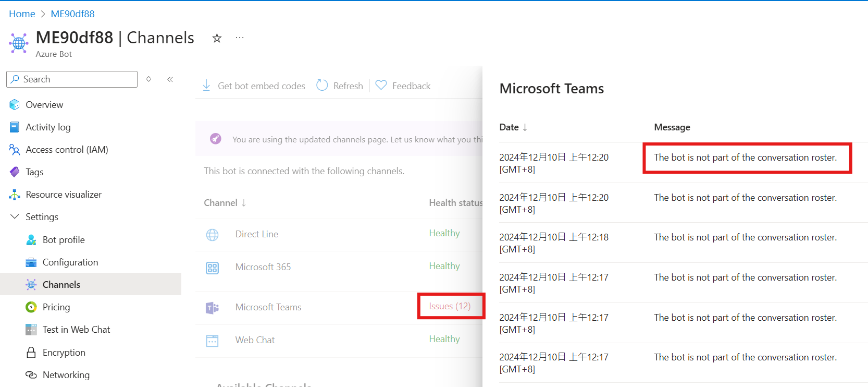
Task: Click the Resource visualizer icon
Action: (x=15, y=195)
